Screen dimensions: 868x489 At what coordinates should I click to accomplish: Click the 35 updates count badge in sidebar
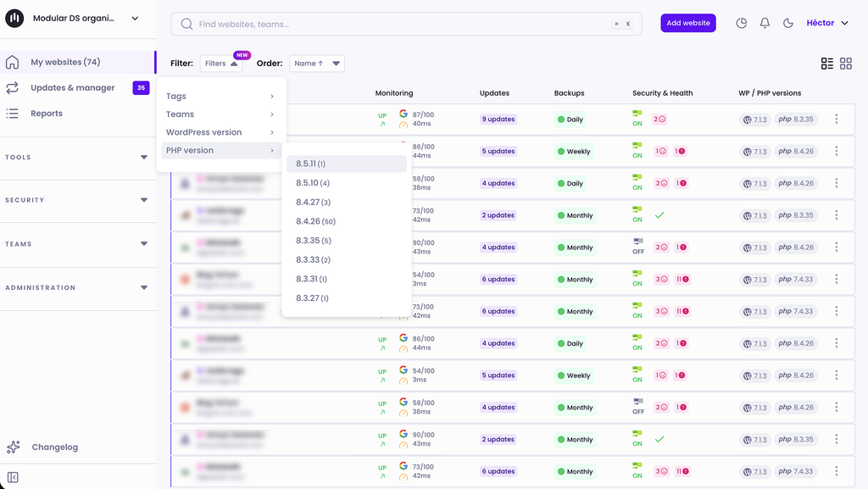(x=142, y=87)
